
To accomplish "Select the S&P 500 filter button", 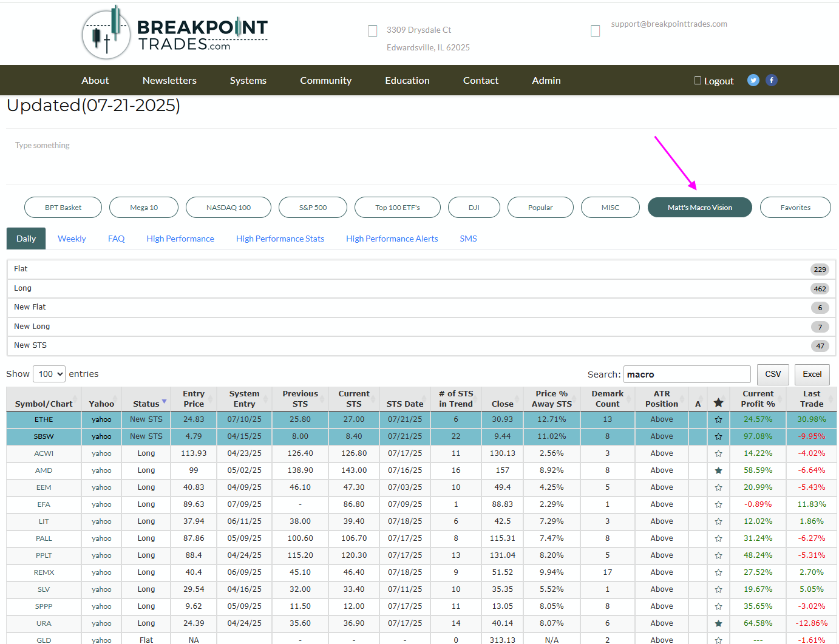I will (313, 207).
